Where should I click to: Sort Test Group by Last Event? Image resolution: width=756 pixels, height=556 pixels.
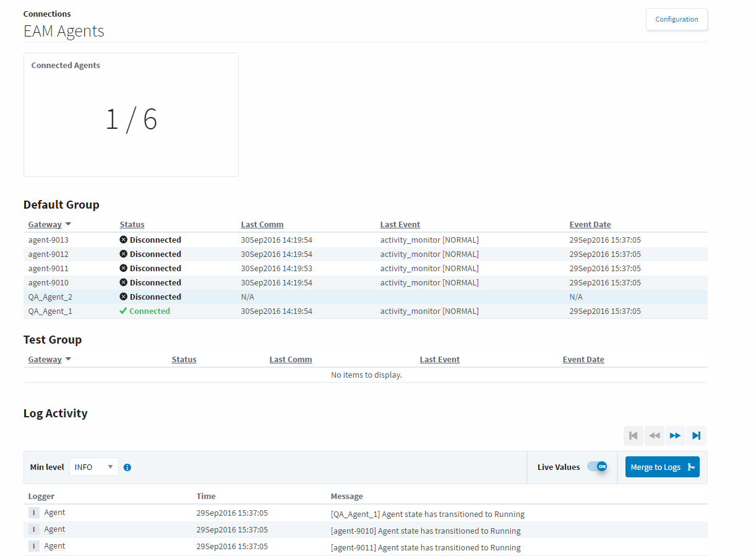click(439, 360)
